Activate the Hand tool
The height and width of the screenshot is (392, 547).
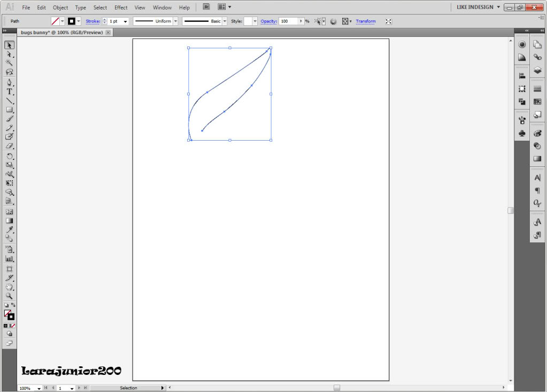pyautogui.click(x=9, y=286)
